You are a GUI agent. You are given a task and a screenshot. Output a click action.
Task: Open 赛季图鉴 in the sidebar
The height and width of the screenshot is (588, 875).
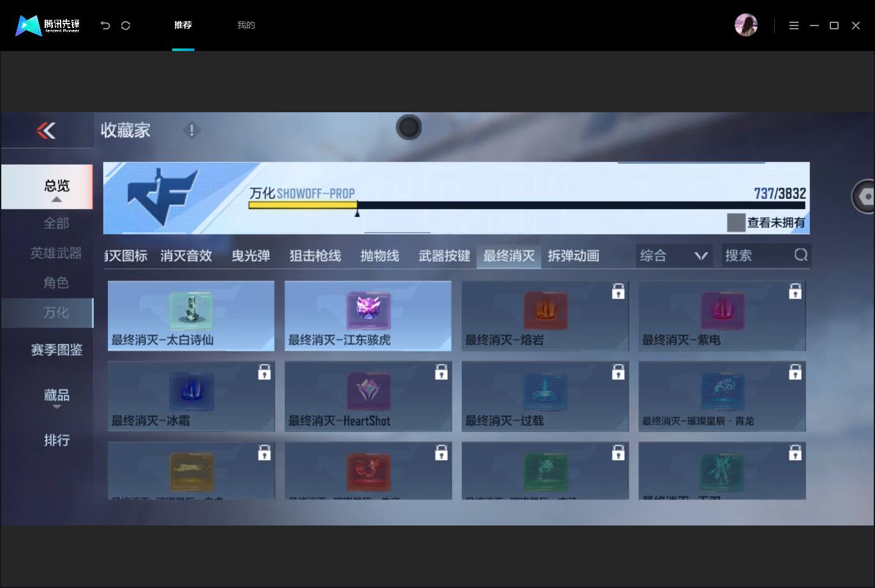[x=57, y=350]
